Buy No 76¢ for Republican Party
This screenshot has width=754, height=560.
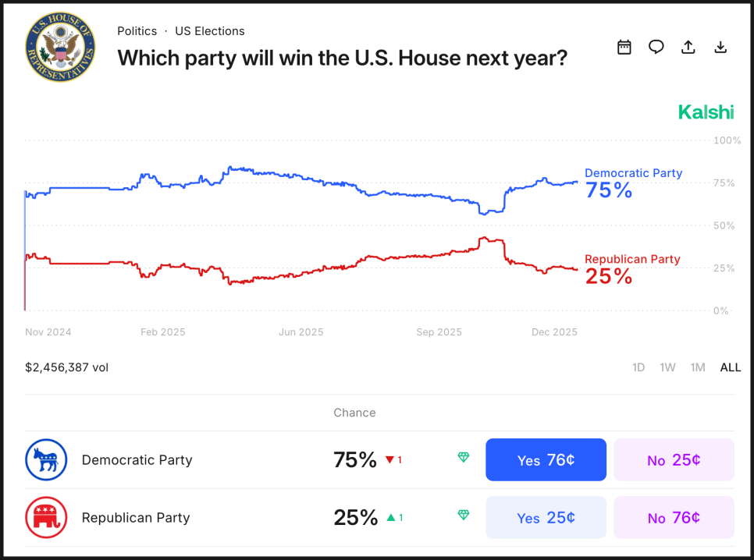(674, 517)
